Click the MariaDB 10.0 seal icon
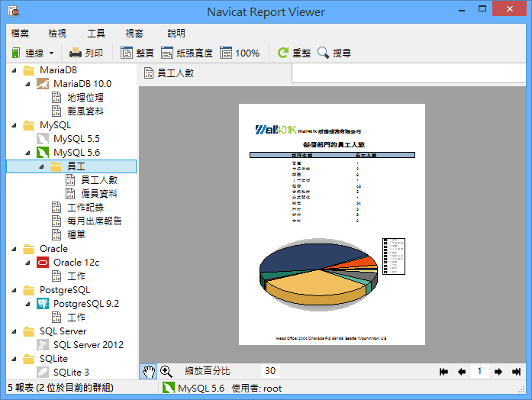The image size is (532, 400). (43, 84)
